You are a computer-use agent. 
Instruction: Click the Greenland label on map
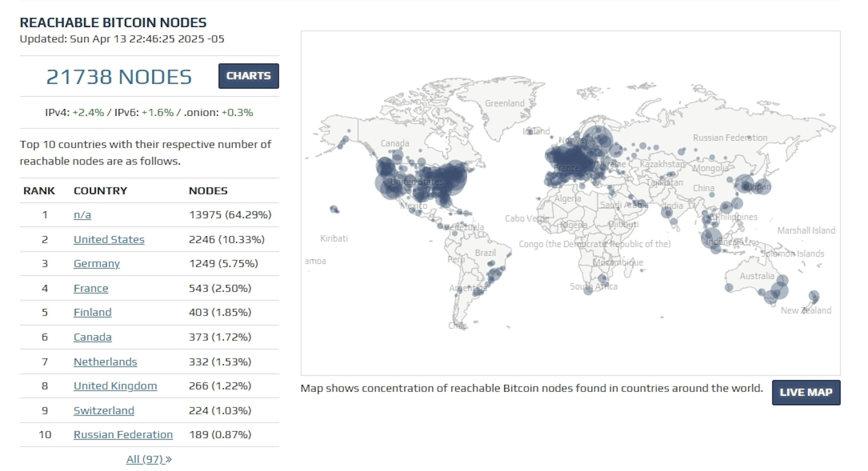[x=505, y=103]
